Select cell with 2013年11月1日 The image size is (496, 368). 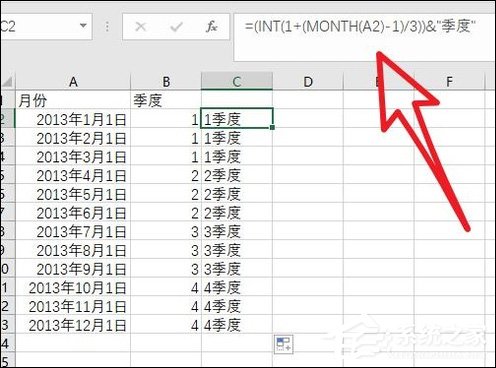click(x=73, y=306)
